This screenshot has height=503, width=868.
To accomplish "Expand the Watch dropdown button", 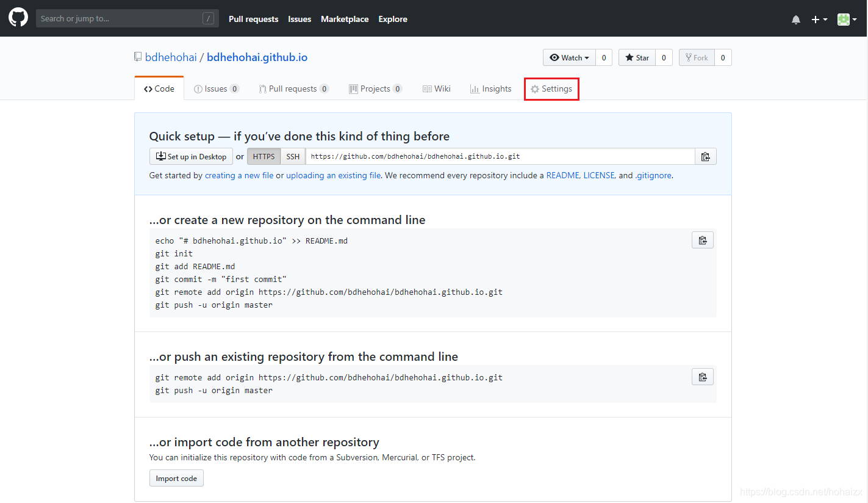I will click(569, 57).
